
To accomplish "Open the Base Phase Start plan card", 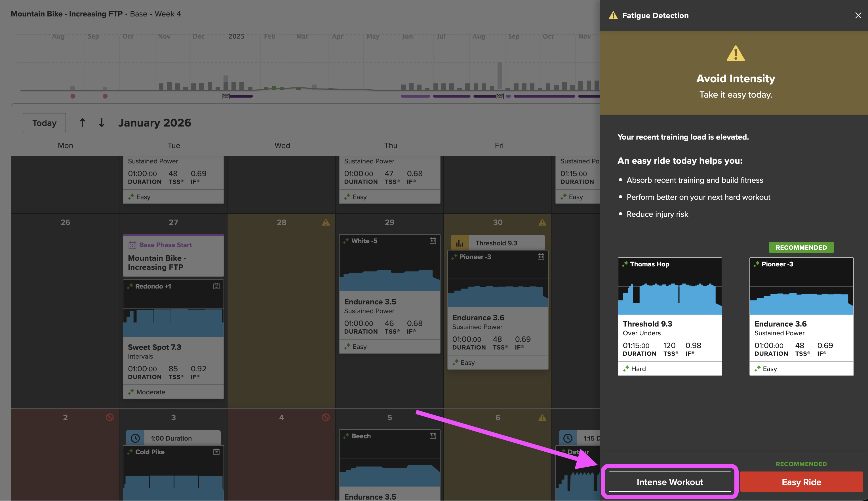I will tap(173, 256).
